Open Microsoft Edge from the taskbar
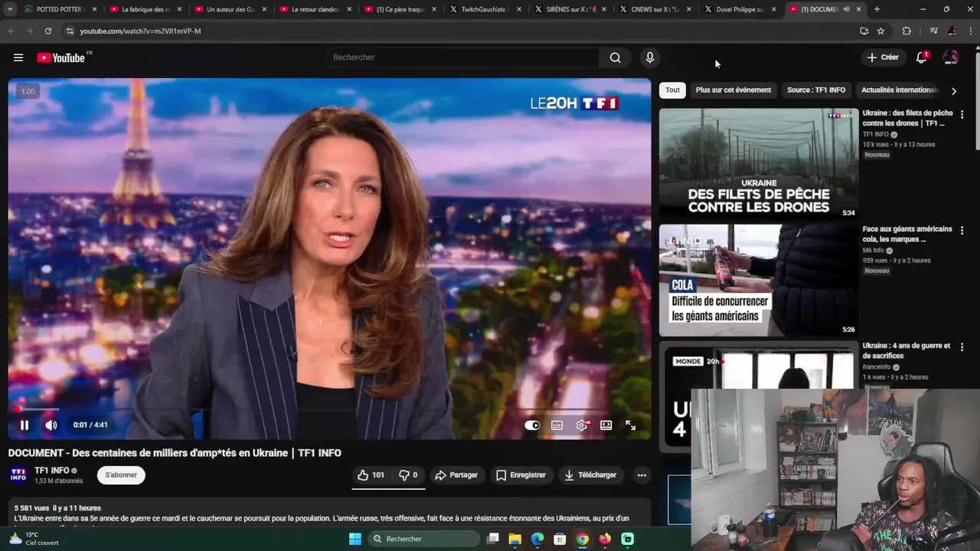The width and height of the screenshot is (980, 551). (x=537, y=539)
